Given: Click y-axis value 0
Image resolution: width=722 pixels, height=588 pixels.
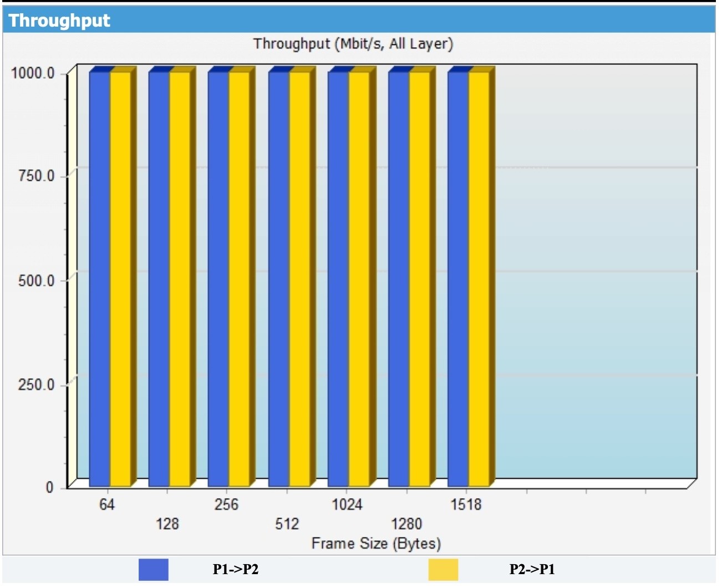Looking at the screenshot, I should pos(49,487).
